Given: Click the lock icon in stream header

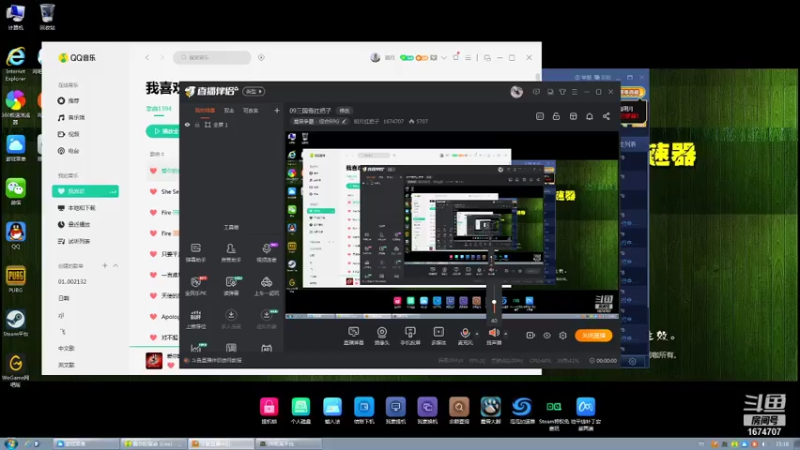Looking at the screenshot, I should point(556,116).
